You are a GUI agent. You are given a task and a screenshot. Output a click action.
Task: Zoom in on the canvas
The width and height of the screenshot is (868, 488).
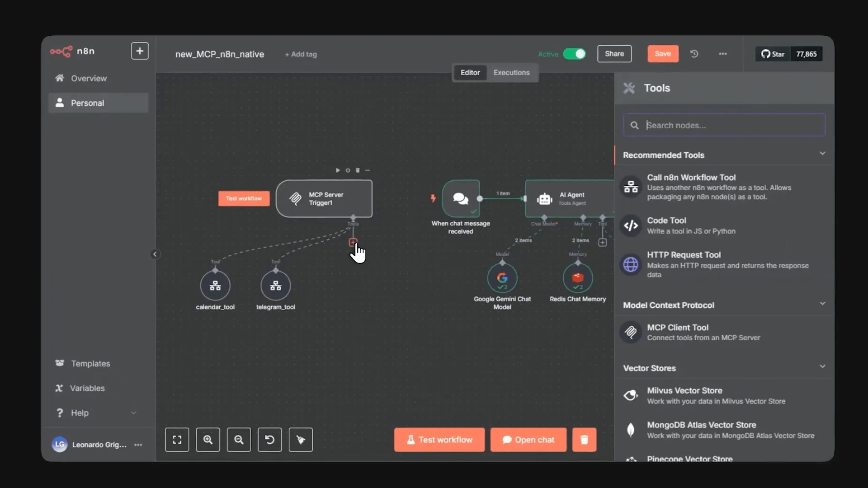click(x=208, y=440)
